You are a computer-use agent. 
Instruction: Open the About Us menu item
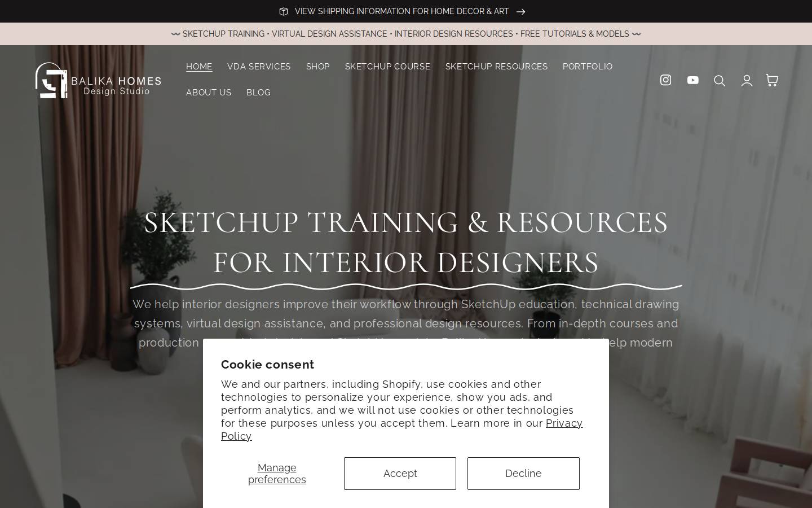point(209,93)
